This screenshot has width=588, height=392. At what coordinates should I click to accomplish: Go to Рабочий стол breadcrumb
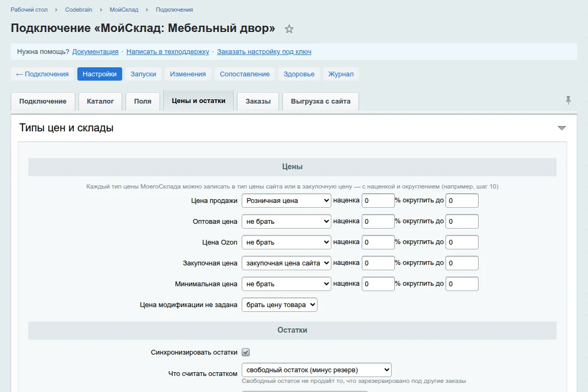pyautogui.click(x=29, y=10)
